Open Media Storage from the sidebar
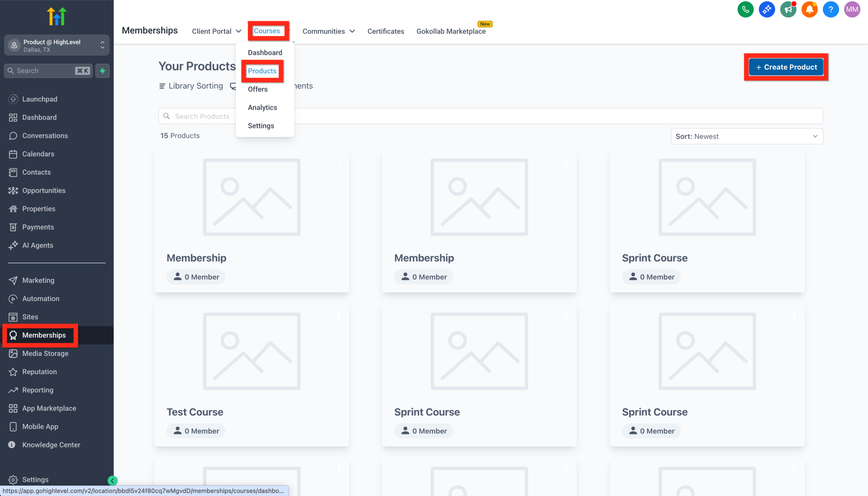The width and height of the screenshot is (868, 496). tap(45, 353)
